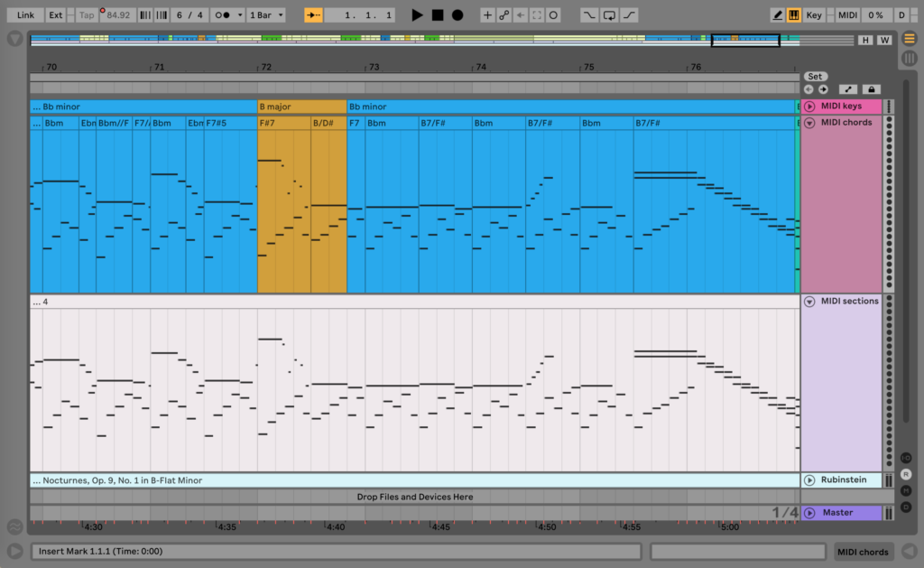
Task: Click the MIDI Arrangement Overdub plus icon
Action: click(x=487, y=14)
